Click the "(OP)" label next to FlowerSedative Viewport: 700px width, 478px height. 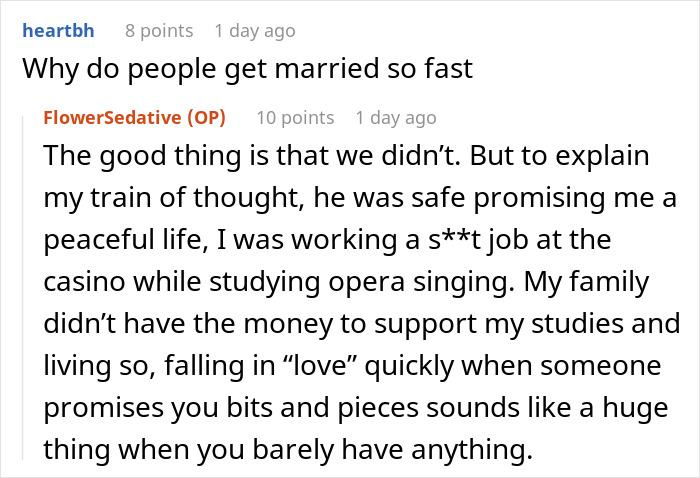click(x=207, y=117)
